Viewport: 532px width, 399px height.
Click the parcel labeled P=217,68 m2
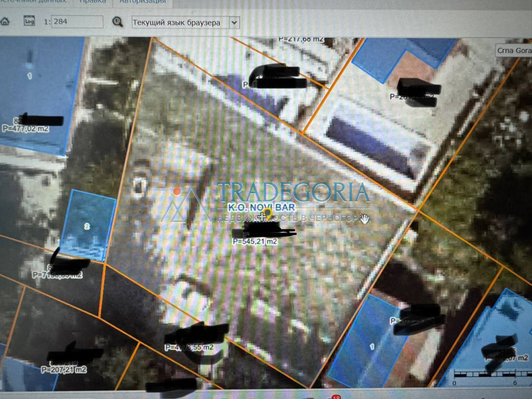pos(301,40)
